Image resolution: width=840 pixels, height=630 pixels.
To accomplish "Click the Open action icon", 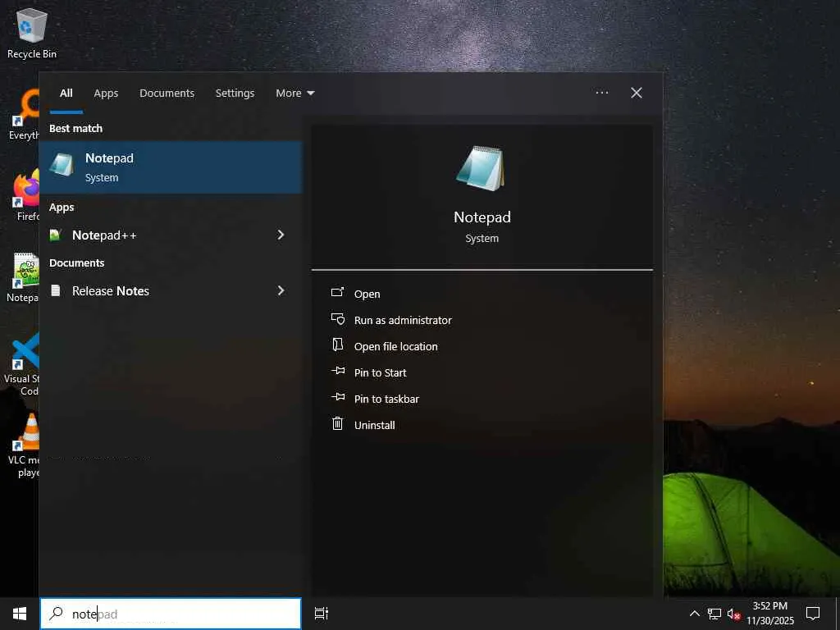I will [337, 293].
